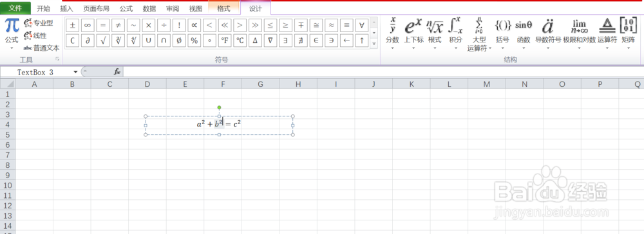Select the 普通文本 normal text option
The width and height of the screenshot is (644, 234).
tap(41, 48)
